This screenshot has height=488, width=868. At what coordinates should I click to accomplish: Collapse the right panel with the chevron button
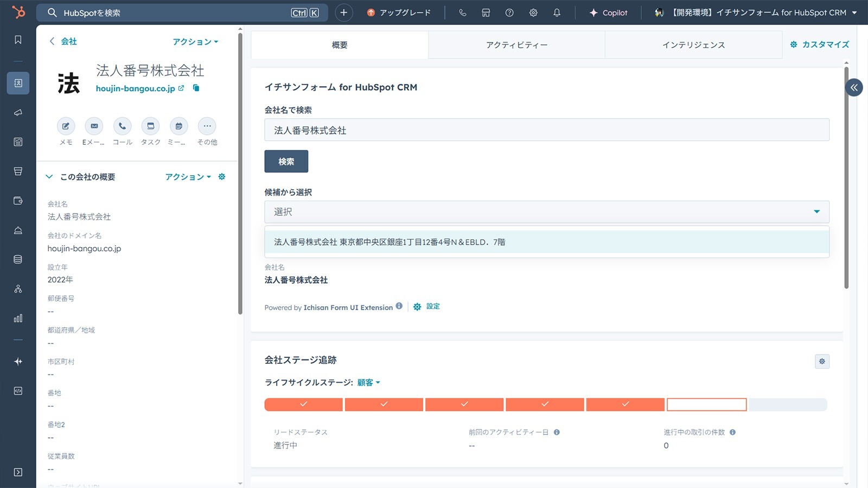pos(853,87)
